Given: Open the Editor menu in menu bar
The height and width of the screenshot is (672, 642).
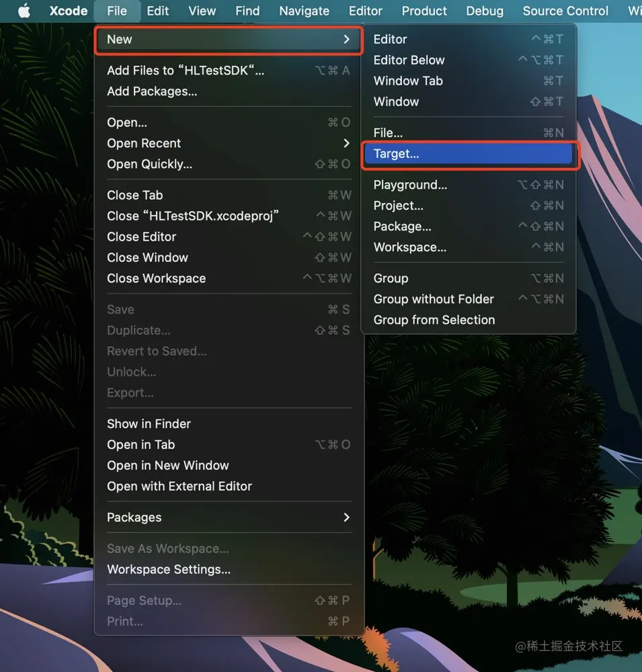Looking at the screenshot, I should click(366, 11).
